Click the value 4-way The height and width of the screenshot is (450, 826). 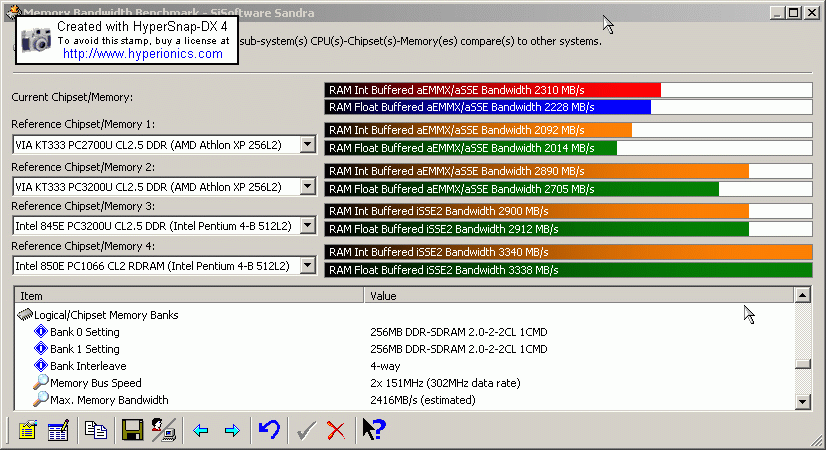(385, 366)
